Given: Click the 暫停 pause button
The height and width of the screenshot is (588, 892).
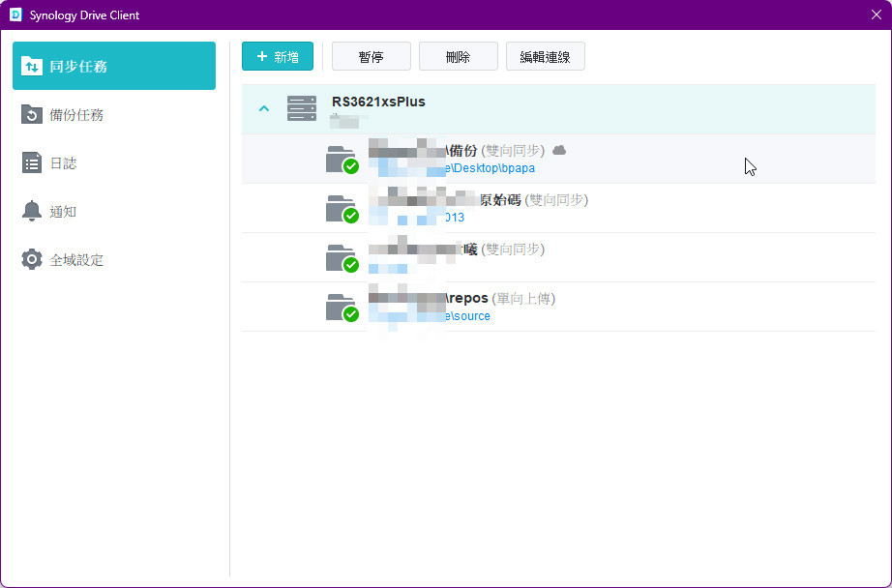Looking at the screenshot, I should point(371,56).
